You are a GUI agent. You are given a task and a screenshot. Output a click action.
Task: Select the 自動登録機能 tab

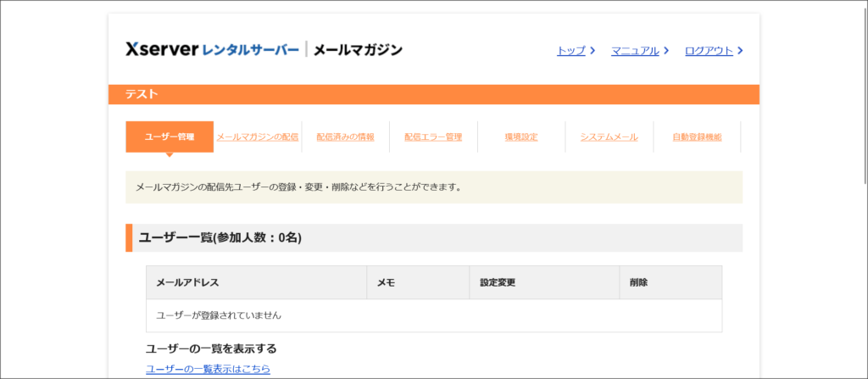[697, 137]
